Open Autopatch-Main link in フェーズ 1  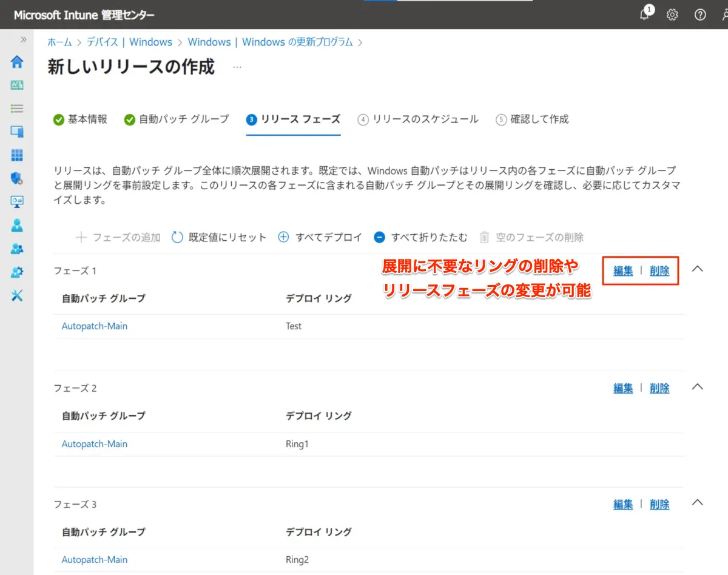click(x=95, y=326)
